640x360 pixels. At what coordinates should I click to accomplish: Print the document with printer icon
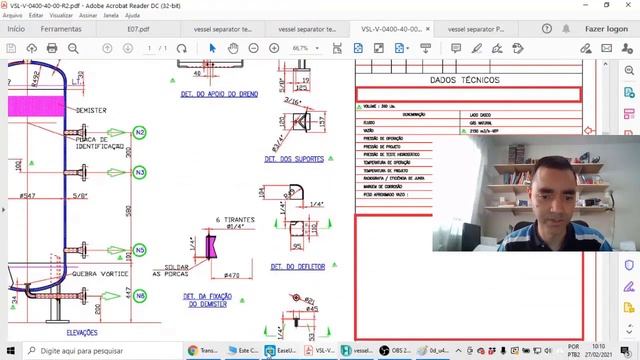[52, 48]
